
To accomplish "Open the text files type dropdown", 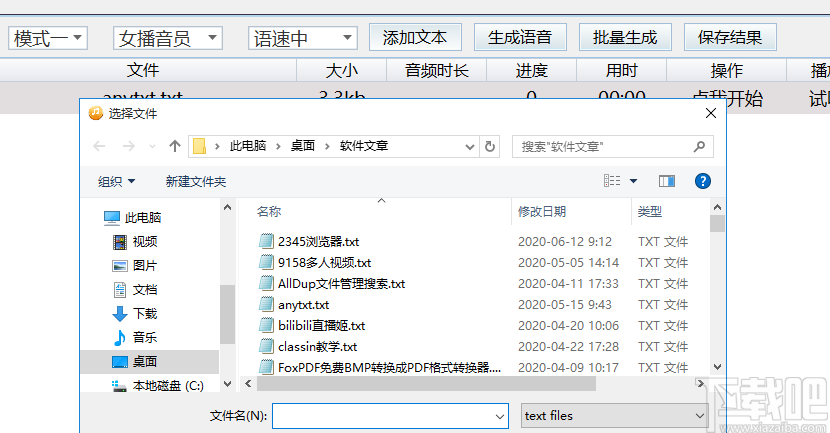I will (x=615, y=416).
